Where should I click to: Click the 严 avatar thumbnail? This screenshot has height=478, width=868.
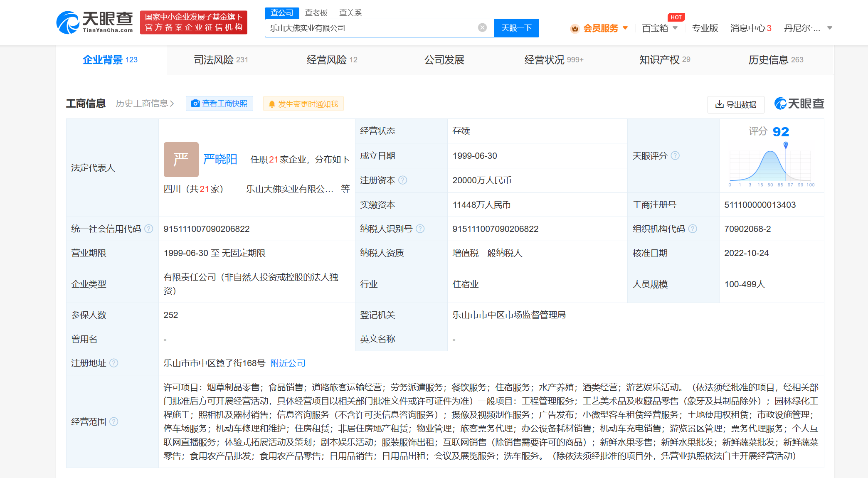click(181, 159)
